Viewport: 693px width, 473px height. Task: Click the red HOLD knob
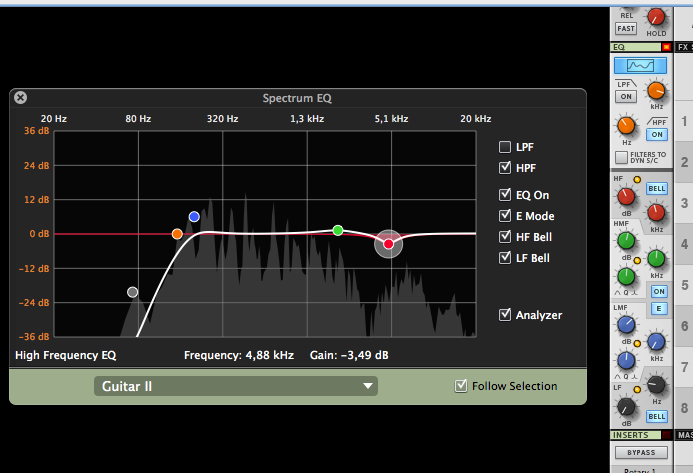656,18
